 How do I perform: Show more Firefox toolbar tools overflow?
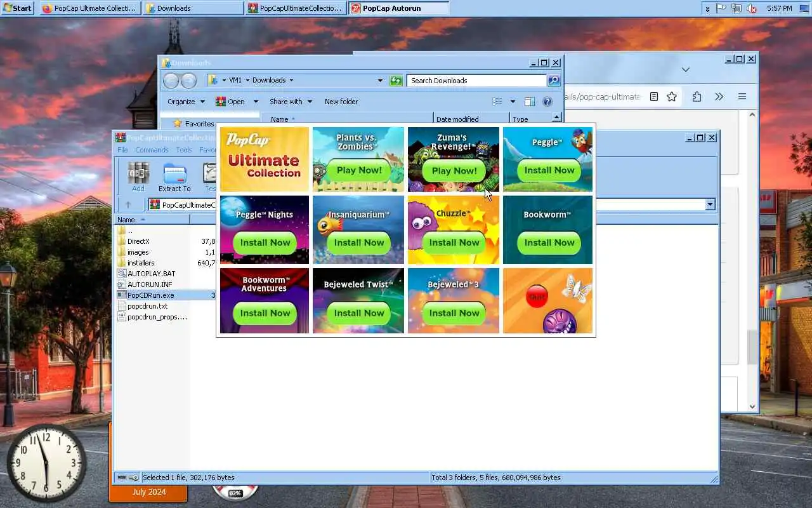(x=719, y=97)
